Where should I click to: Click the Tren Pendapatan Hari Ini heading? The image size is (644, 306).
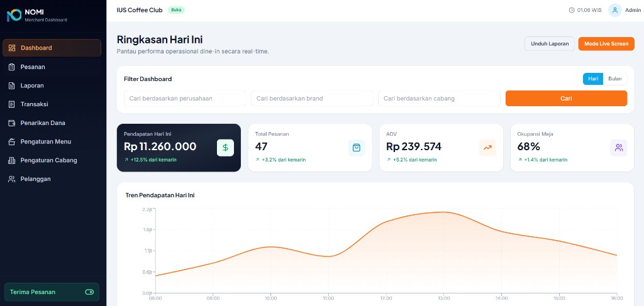pos(160,195)
